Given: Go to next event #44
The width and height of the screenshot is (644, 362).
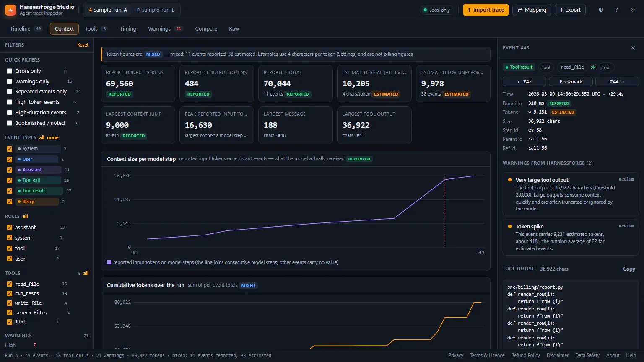Looking at the screenshot, I should tap(617, 81).
